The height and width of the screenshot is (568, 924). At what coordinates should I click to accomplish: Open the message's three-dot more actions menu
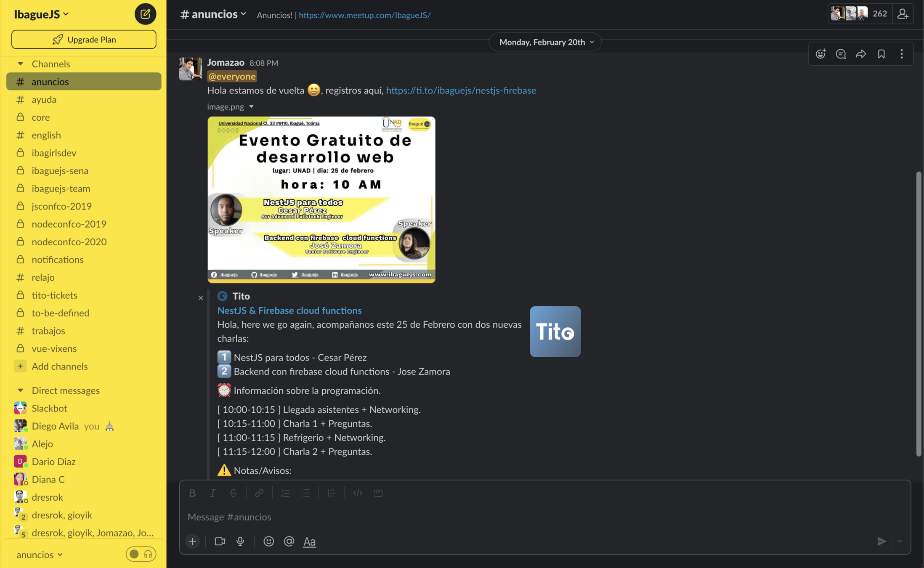[901, 54]
